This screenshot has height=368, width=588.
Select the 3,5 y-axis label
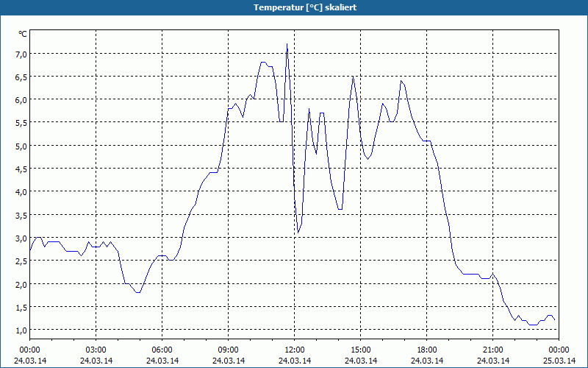pos(22,215)
